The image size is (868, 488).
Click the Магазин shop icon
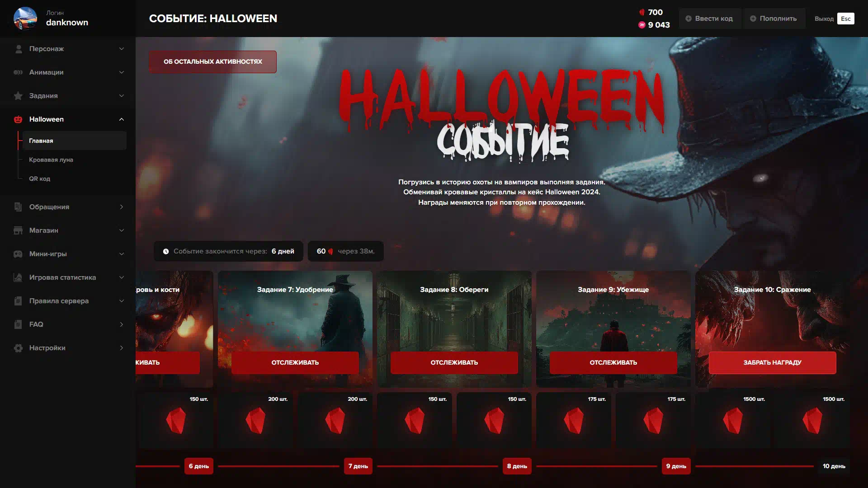[18, 230]
